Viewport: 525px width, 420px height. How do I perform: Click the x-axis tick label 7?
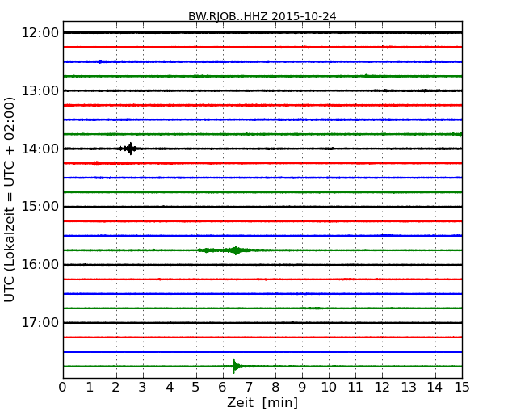(x=249, y=388)
